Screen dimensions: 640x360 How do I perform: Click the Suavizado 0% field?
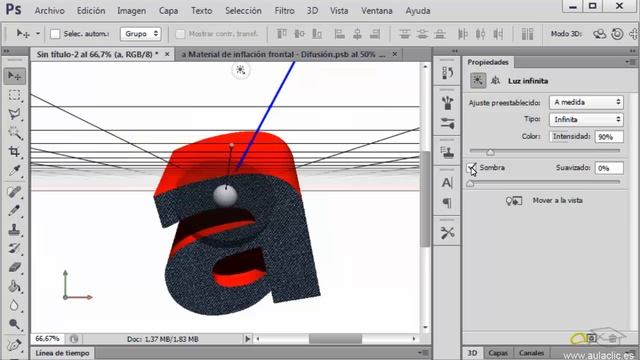pos(609,168)
